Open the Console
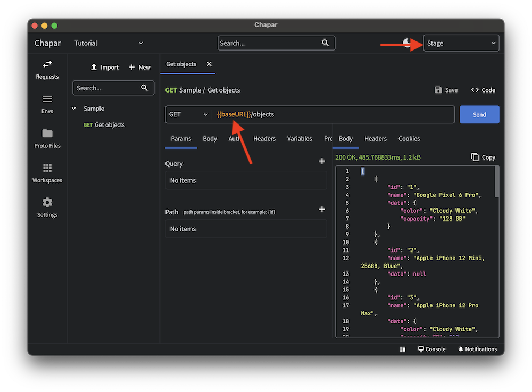The width and height of the screenshot is (532, 392). [x=431, y=349]
